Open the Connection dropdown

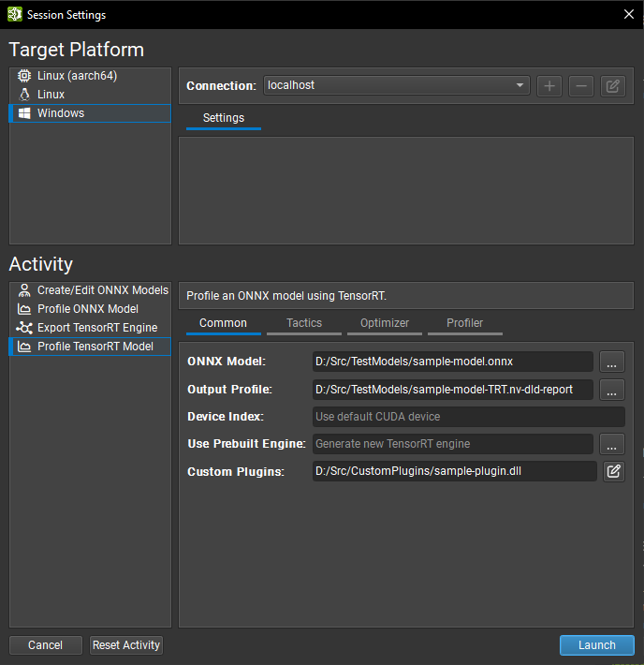tap(396, 85)
